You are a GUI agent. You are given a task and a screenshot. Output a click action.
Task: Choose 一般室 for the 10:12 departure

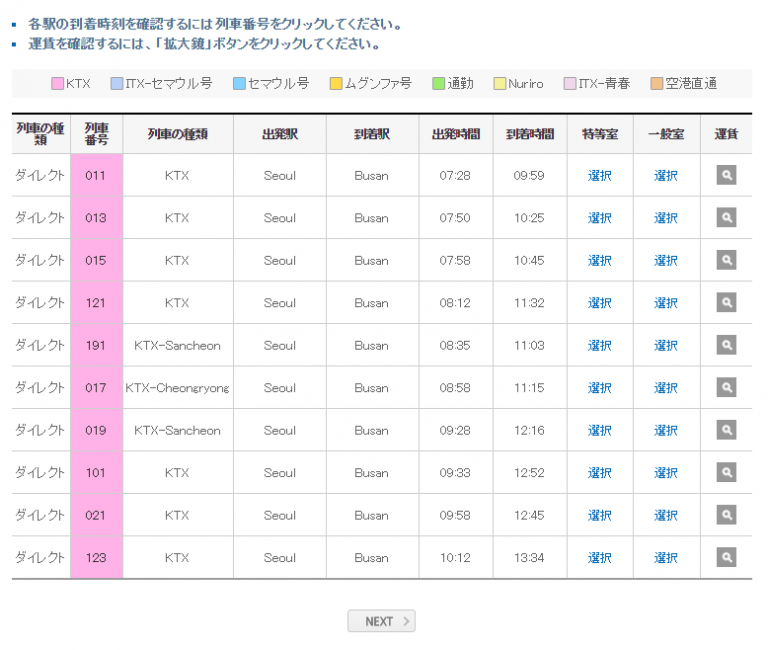point(666,558)
